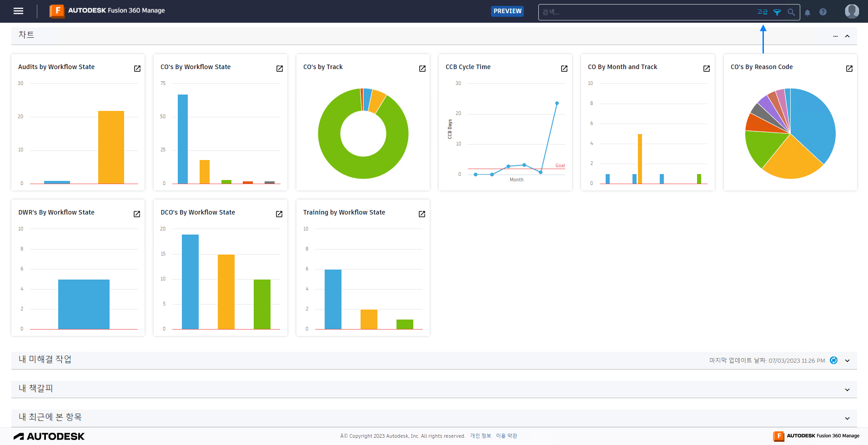Screen dimensions: 868x445
Task: Open advanced search (고급) link
Action: pyautogui.click(x=762, y=12)
